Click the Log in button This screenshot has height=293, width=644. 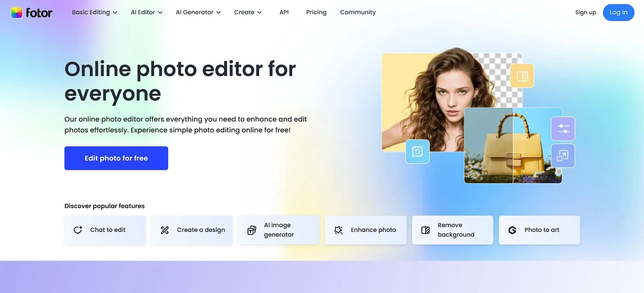618,12
